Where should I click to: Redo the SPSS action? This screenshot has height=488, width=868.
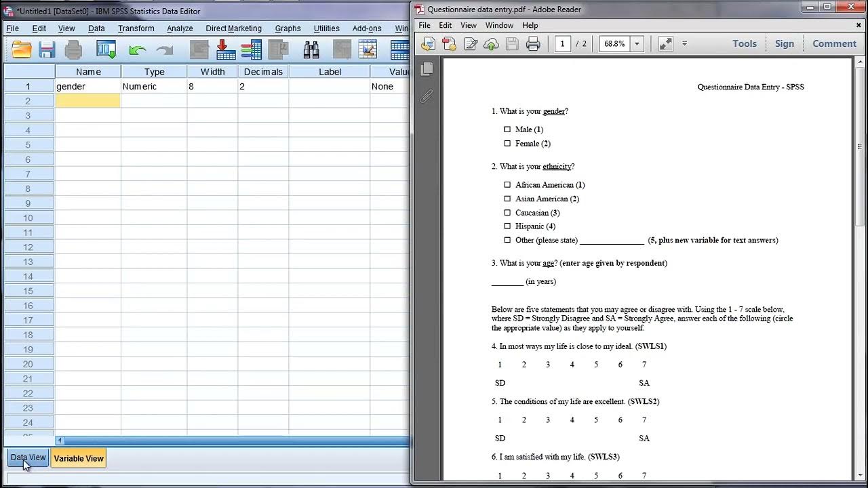pyautogui.click(x=164, y=50)
